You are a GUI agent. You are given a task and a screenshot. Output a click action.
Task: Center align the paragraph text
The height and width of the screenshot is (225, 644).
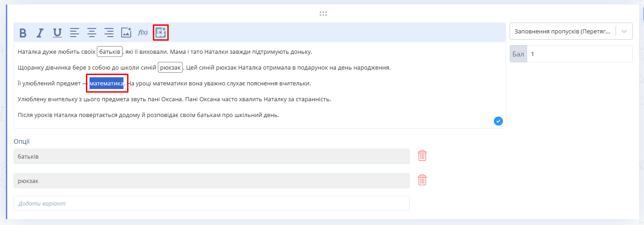(92, 33)
